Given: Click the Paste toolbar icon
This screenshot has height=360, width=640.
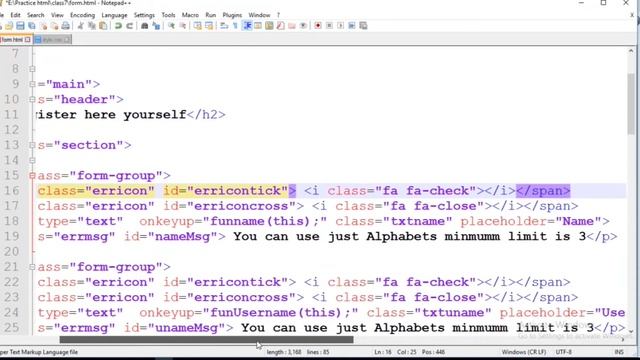Looking at the screenshot, I should click(x=103, y=26).
